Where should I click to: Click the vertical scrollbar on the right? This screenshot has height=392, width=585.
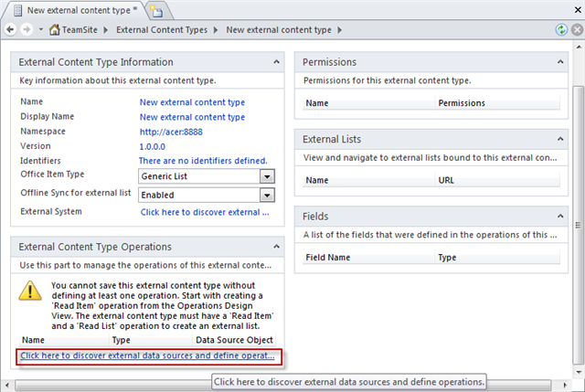pos(578,219)
